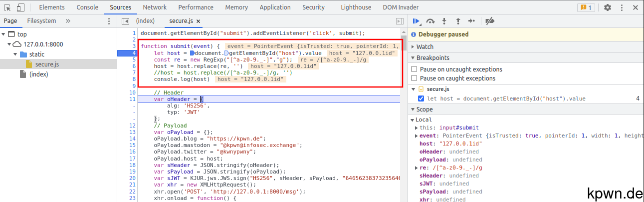Deactivate breakpoints icon

[490, 21]
